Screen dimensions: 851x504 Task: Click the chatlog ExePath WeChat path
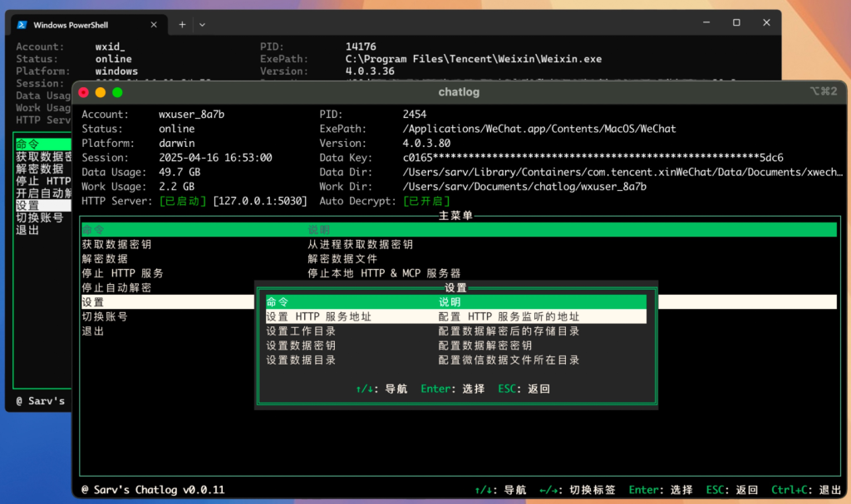point(539,129)
